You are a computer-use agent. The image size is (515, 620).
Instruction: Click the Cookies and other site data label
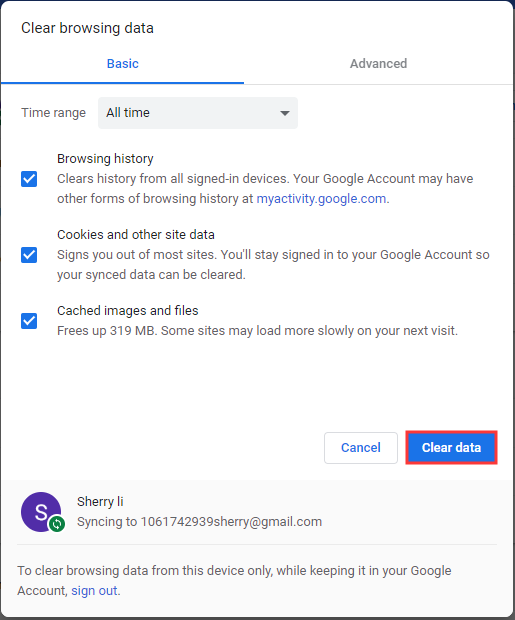pyautogui.click(x=136, y=234)
